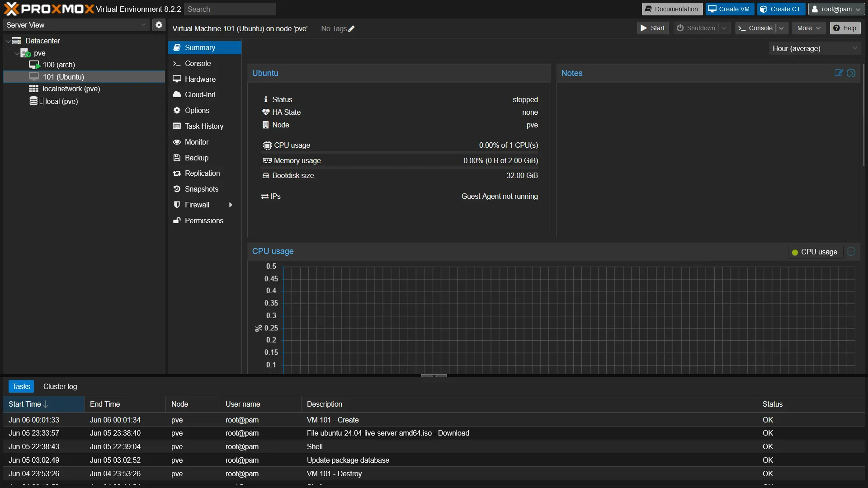Focus the Search field
This screenshot has width=868, height=488.
coord(230,9)
